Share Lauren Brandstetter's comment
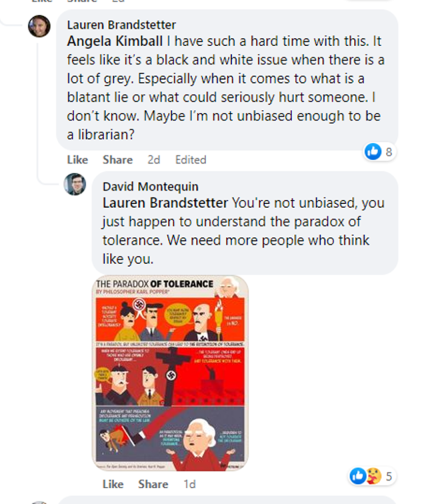 pos(118,160)
